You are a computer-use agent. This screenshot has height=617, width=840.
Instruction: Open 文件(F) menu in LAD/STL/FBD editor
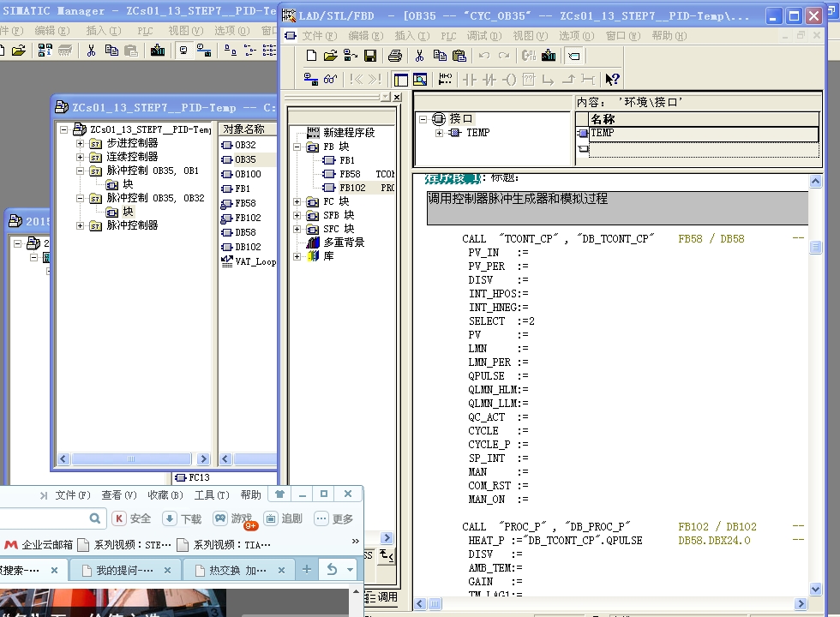pyautogui.click(x=319, y=36)
